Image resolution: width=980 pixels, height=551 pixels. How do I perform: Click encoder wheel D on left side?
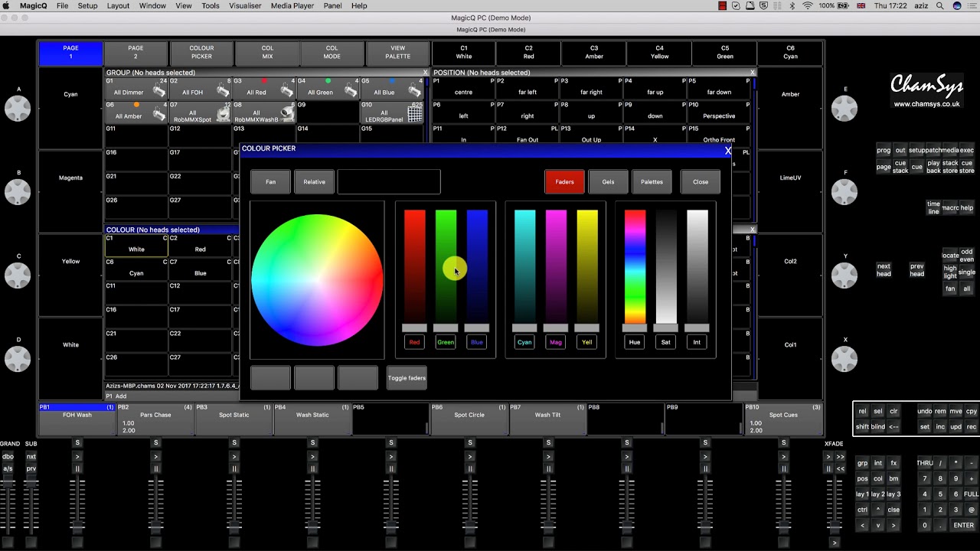[x=18, y=358]
